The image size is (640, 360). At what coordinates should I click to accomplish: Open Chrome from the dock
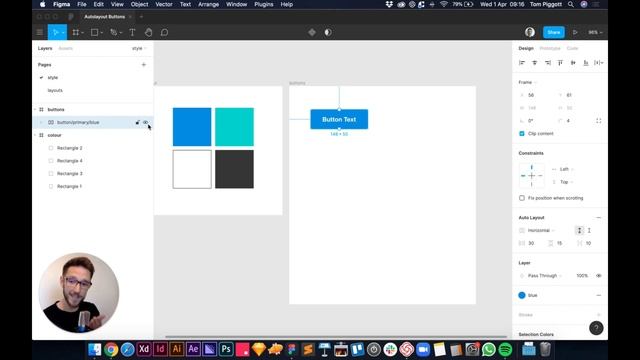click(111, 349)
